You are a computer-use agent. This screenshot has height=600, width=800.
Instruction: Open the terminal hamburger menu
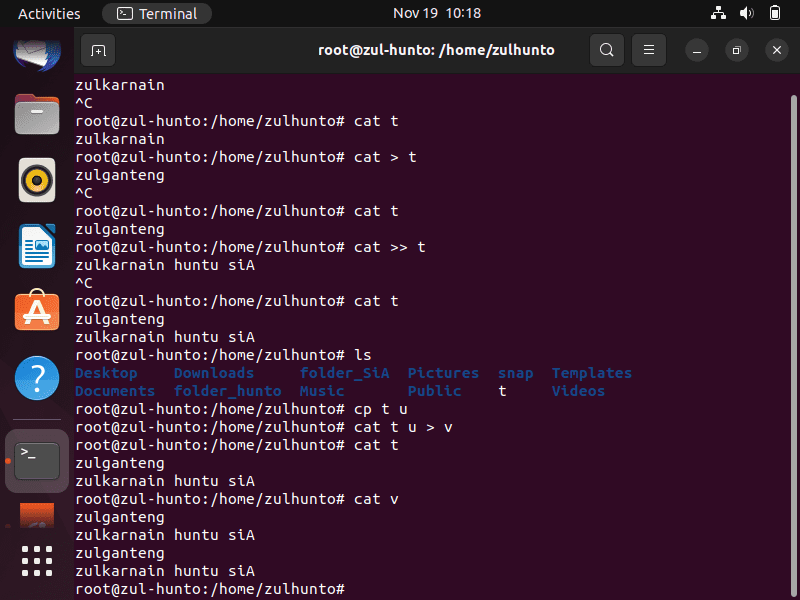(648, 50)
